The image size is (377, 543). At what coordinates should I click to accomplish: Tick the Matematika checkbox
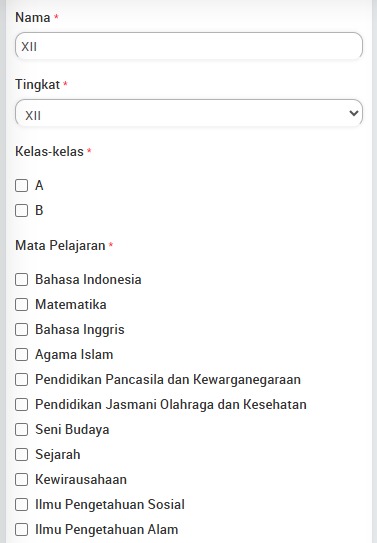(x=21, y=304)
